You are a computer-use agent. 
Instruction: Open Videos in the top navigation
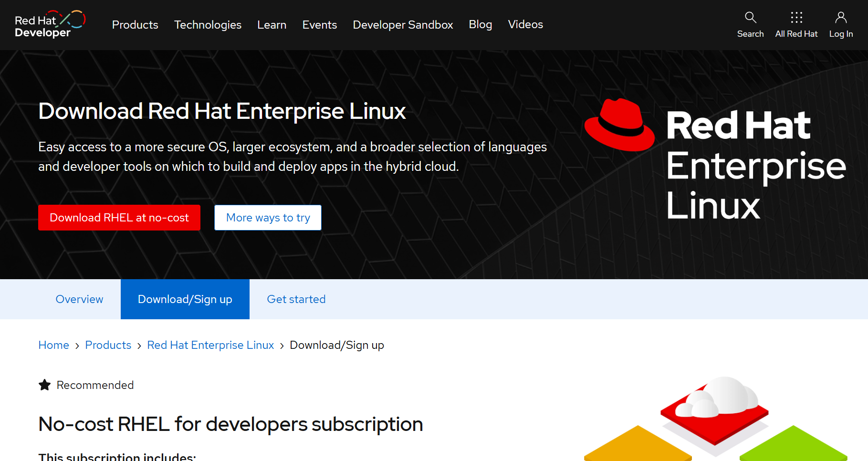pos(525,24)
